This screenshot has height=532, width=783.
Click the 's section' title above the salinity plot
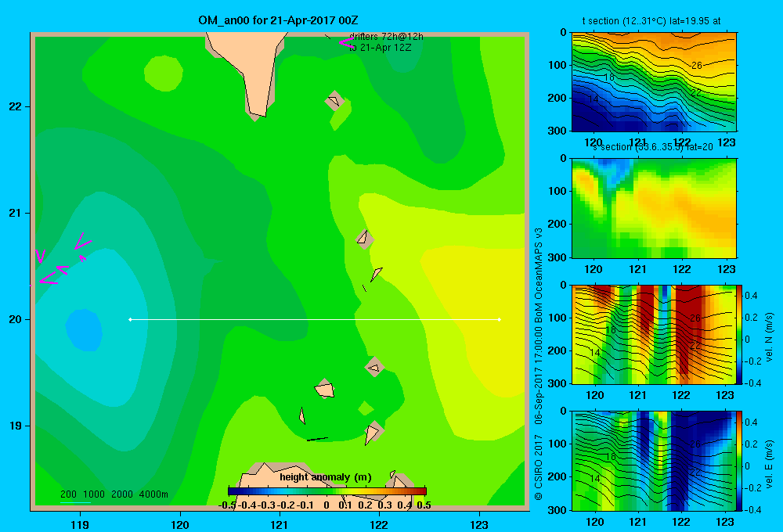click(x=653, y=147)
